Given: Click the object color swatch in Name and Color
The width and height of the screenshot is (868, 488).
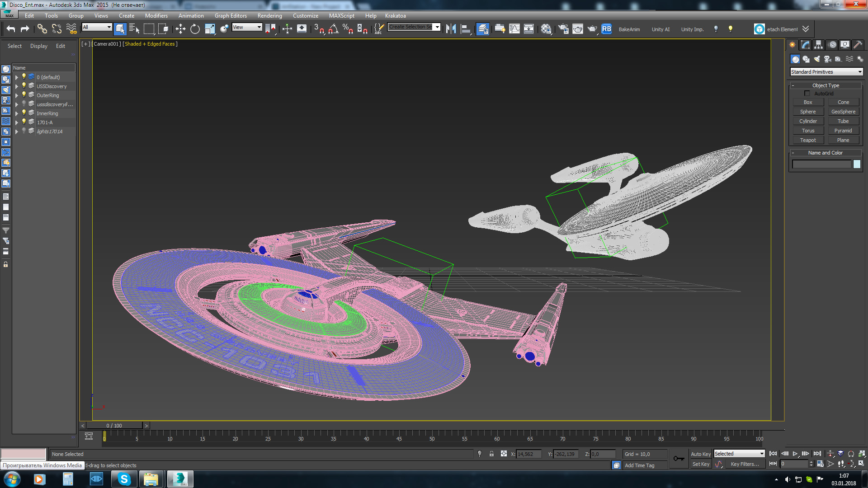Looking at the screenshot, I should 857,164.
